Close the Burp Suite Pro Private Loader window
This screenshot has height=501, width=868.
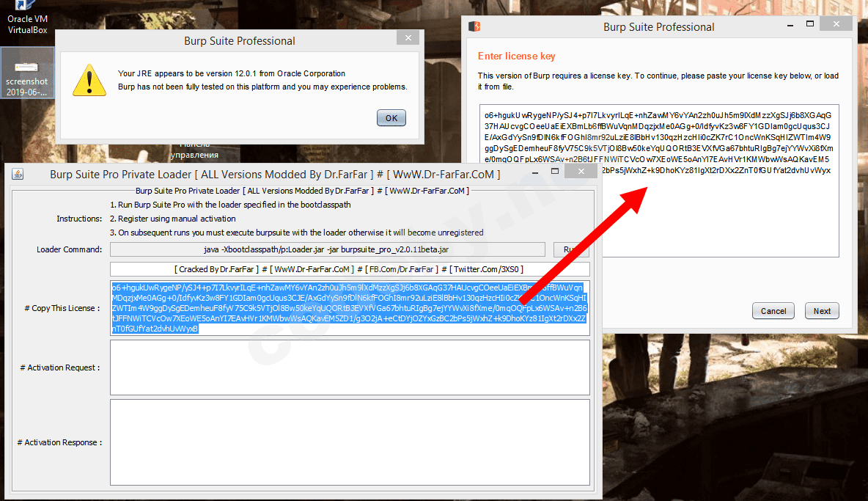[x=581, y=172]
